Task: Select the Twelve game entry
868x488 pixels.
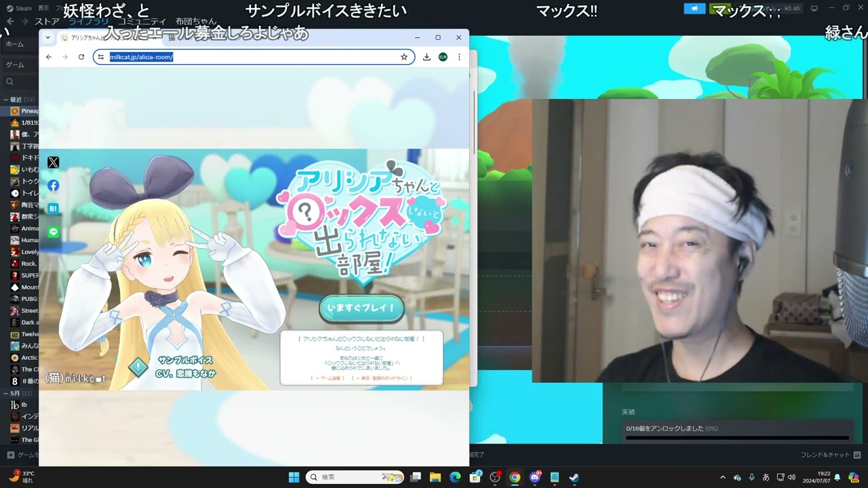Action: [24, 334]
